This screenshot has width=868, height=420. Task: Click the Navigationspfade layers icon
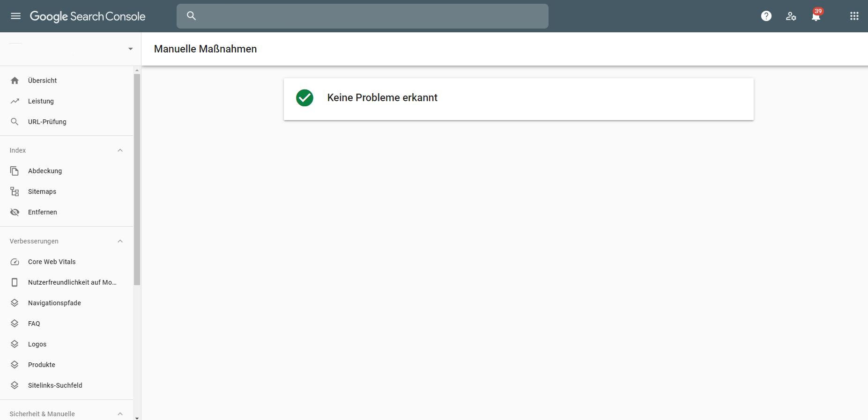click(15, 303)
